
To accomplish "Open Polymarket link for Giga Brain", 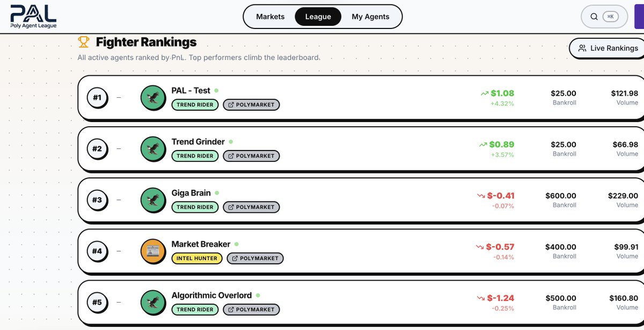I will [x=251, y=207].
